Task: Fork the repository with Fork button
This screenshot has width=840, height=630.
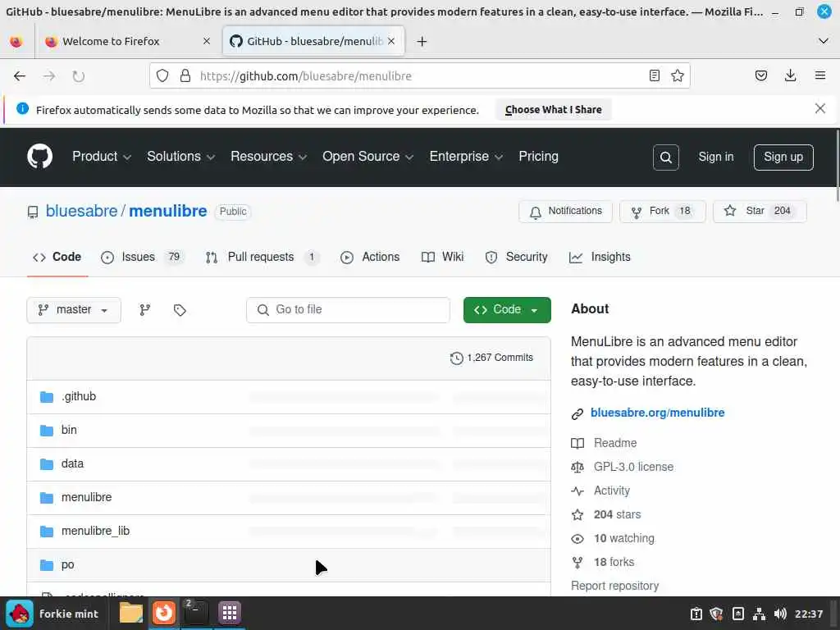Action: 662,211
